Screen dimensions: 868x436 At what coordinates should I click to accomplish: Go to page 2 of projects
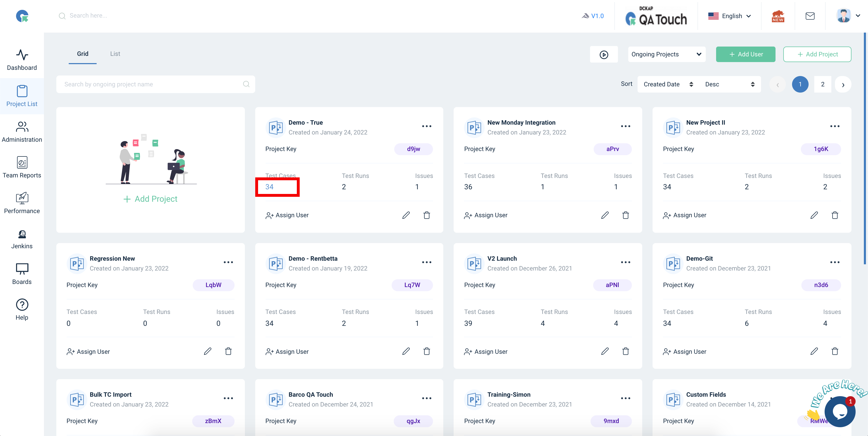pos(823,84)
